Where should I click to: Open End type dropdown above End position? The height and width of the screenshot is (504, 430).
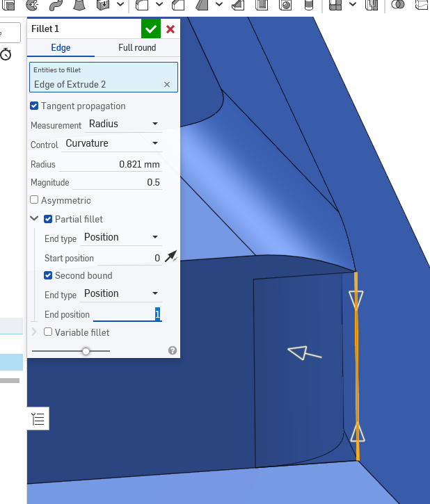click(x=121, y=294)
